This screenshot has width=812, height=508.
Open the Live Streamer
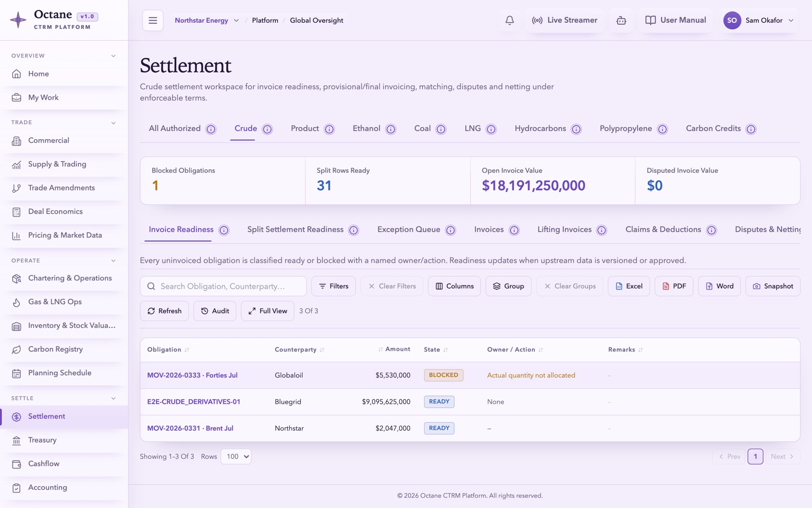pos(564,20)
